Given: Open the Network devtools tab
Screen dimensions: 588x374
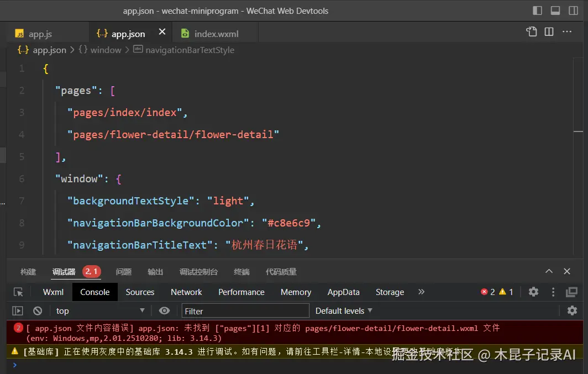Looking at the screenshot, I should 186,292.
